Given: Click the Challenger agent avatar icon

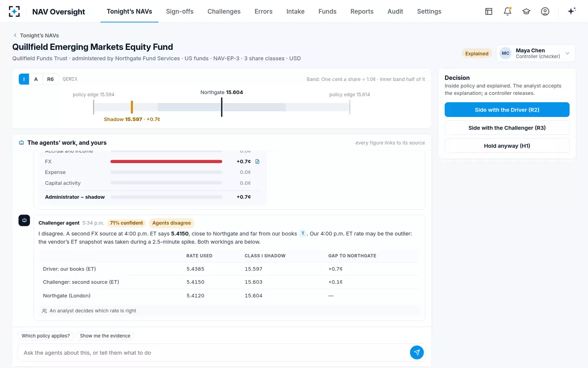Looking at the screenshot, I should point(24,220).
